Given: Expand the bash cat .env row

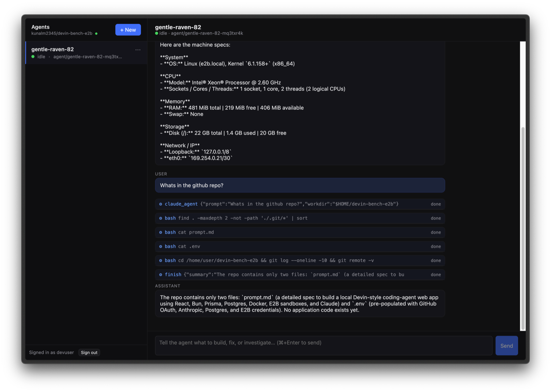Looking at the screenshot, I should [x=300, y=247].
